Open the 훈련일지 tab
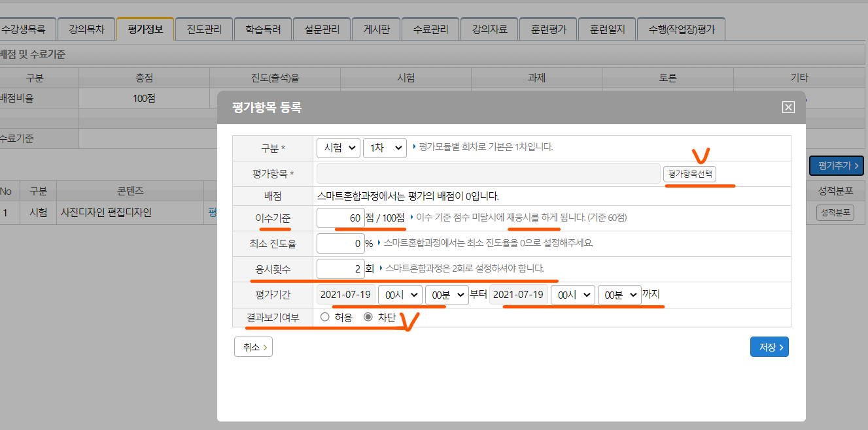Viewport: 868px width, 430px height. point(607,29)
